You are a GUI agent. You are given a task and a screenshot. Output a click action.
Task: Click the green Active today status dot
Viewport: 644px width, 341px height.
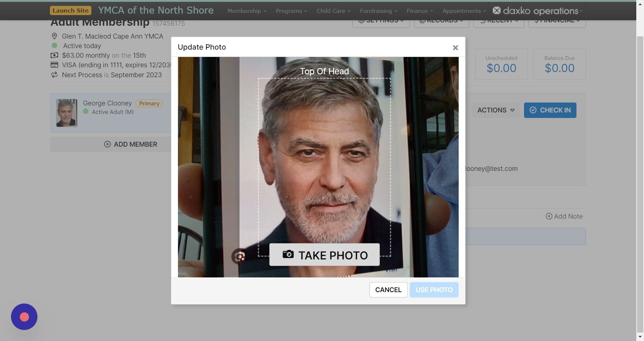point(55,46)
